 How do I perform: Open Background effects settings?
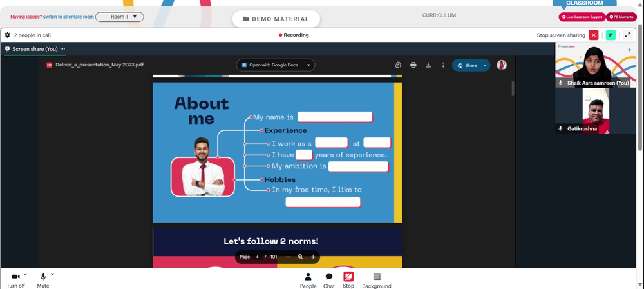pos(377,281)
